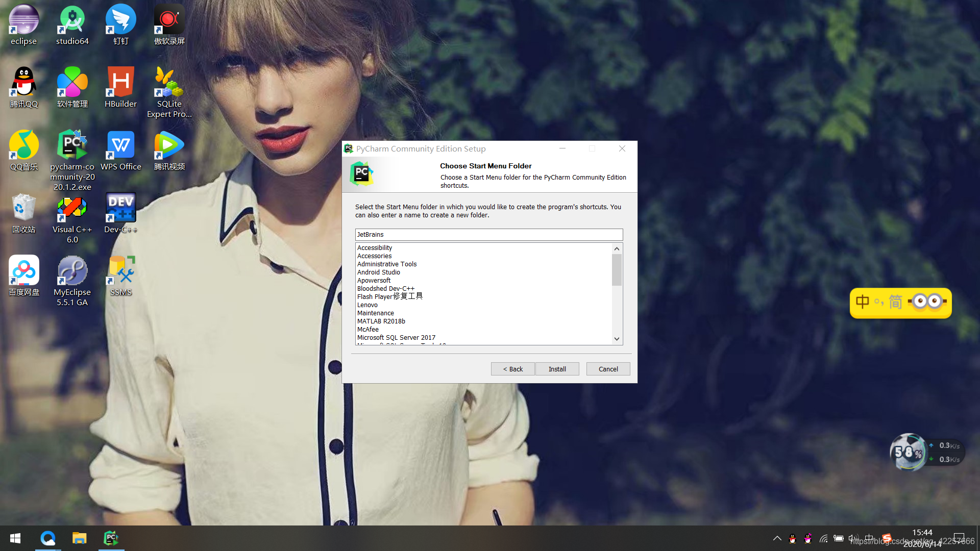Open Dev-C++ desktop shortcut

(120, 212)
